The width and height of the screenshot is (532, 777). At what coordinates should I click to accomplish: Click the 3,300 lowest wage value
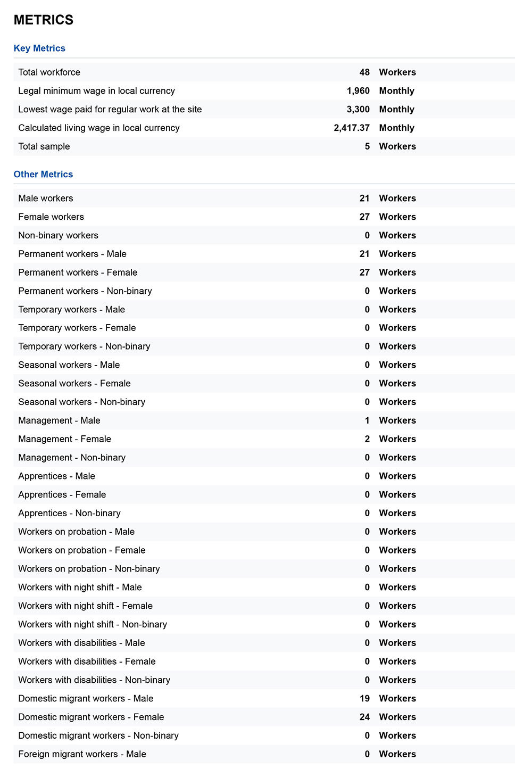click(358, 110)
